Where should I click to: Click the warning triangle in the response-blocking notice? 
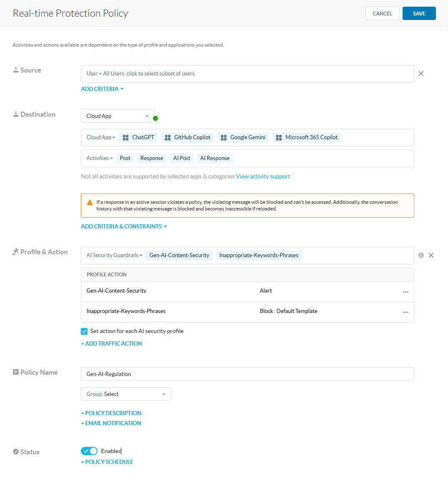pos(90,202)
